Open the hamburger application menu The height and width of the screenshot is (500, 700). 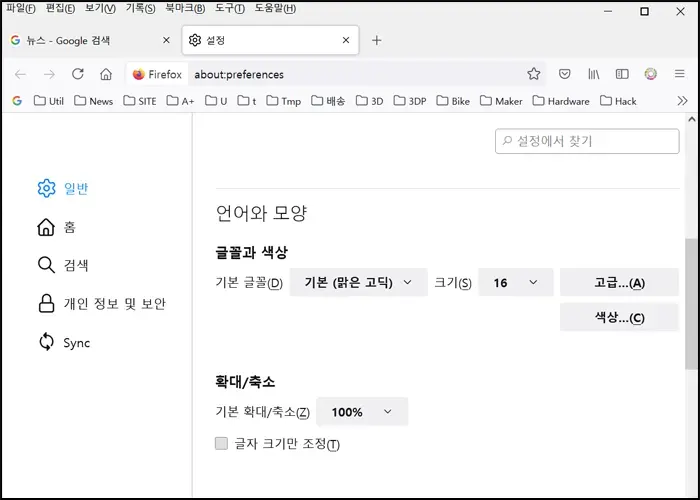pyautogui.click(x=679, y=74)
